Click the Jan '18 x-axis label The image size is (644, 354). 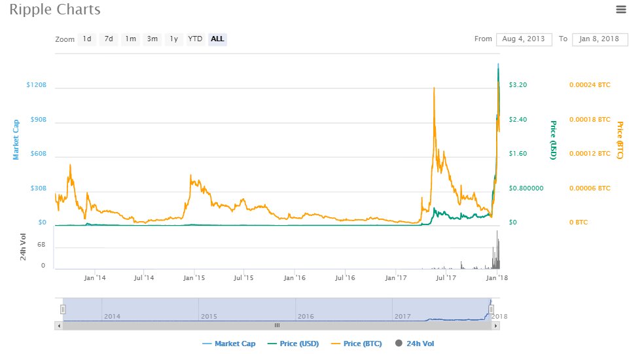(x=497, y=278)
